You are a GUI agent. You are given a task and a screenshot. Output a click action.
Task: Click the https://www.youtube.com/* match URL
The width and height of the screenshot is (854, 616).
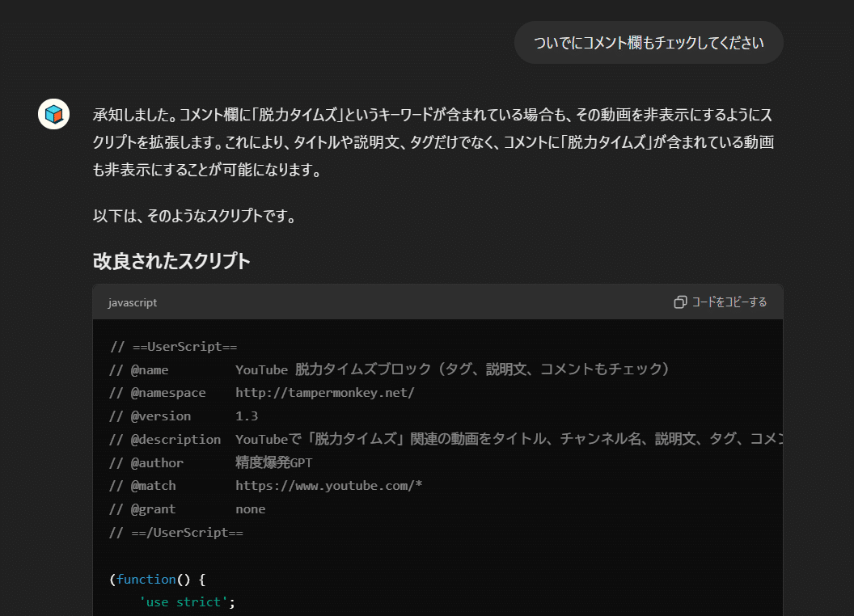point(328,486)
